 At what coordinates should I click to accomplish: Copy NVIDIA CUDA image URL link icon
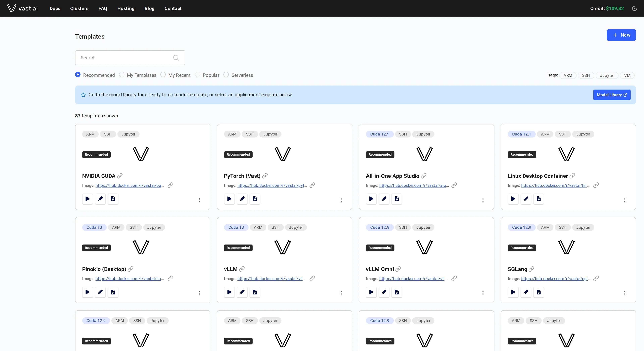(170, 185)
